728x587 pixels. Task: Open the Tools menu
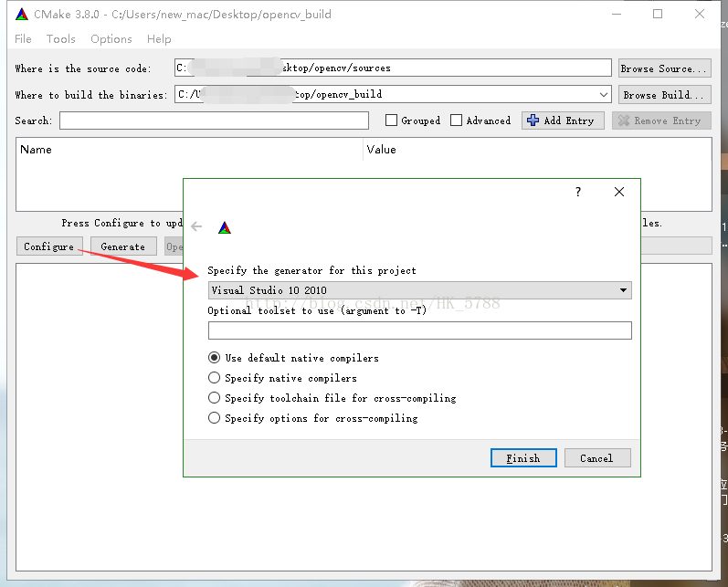[61, 39]
